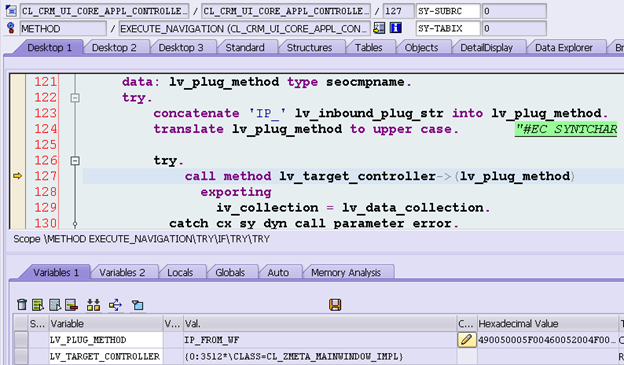The height and width of the screenshot is (365, 624).
Task: Click the SY-SUBRC field
Action: [x=448, y=11]
